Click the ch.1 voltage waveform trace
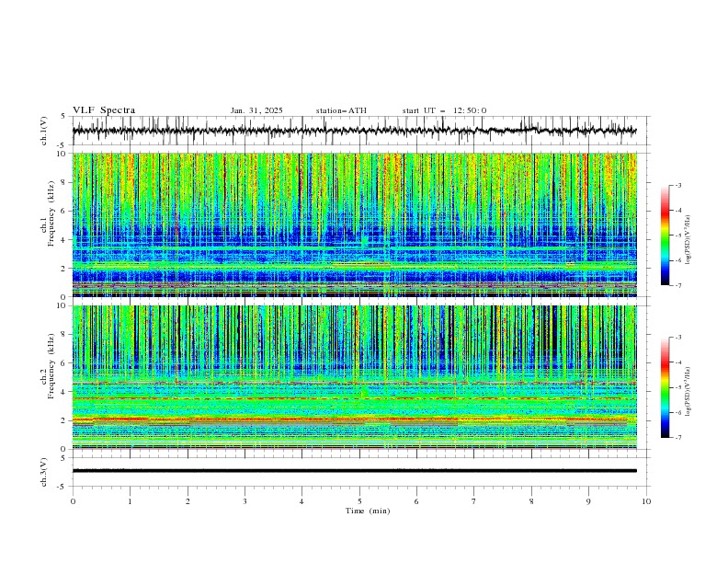728x563 pixels. click(355, 131)
